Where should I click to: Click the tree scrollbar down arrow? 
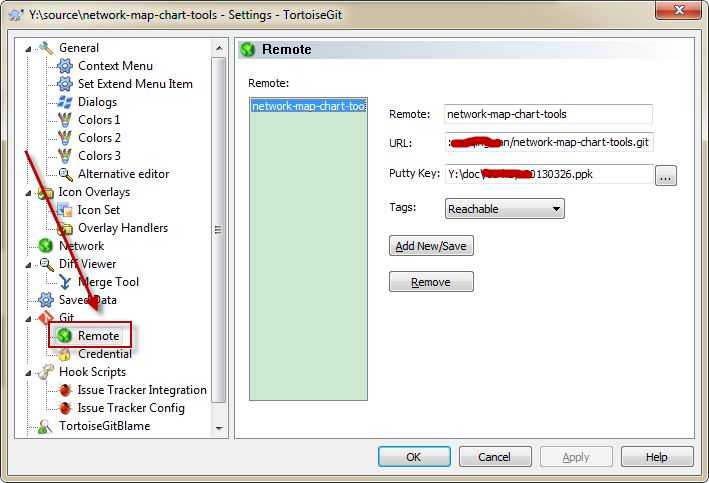(219, 427)
